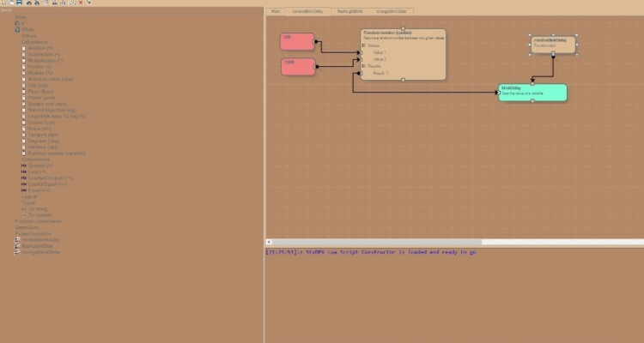
Task: Open flashLightBlink in Project functions tree
Action: (x=37, y=246)
